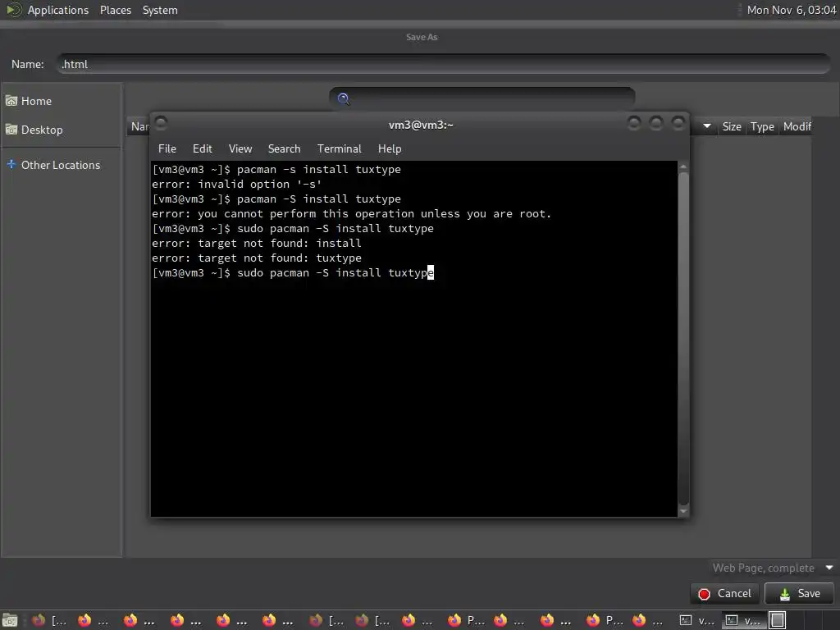The width and height of the screenshot is (840, 630).
Task: Click the red circle icon on the Cancel button
Action: tap(704, 594)
